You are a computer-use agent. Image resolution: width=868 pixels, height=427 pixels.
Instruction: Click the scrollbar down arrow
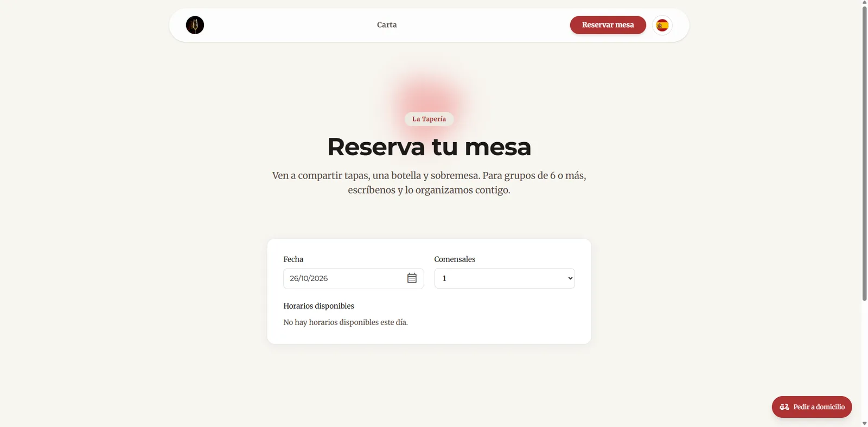(x=864, y=423)
